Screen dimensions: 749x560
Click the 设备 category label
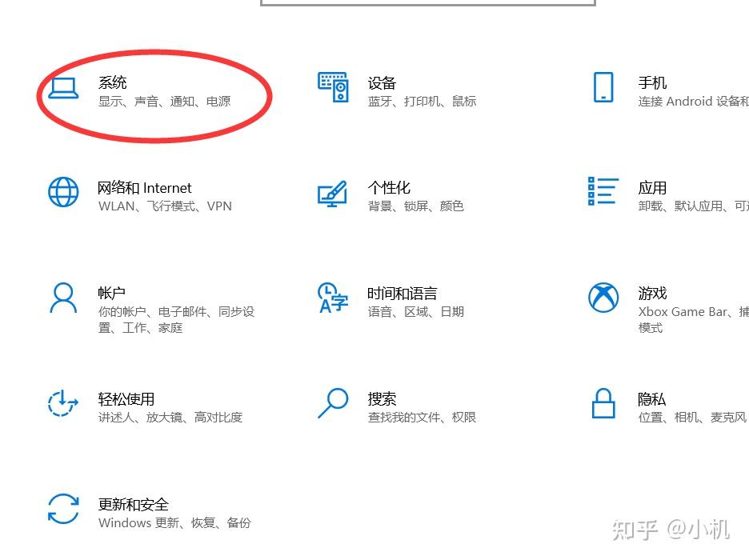click(382, 82)
